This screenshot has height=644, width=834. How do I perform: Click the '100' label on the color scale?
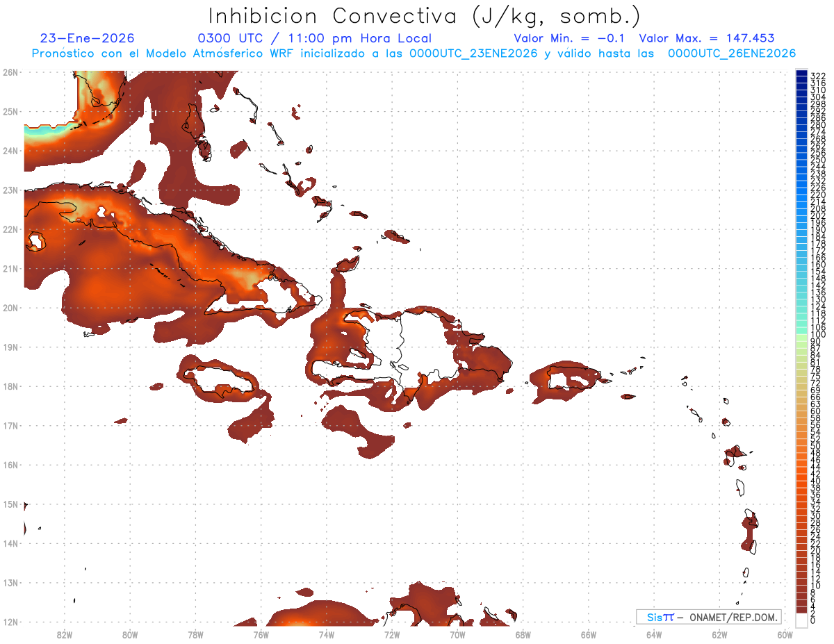(817, 335)
